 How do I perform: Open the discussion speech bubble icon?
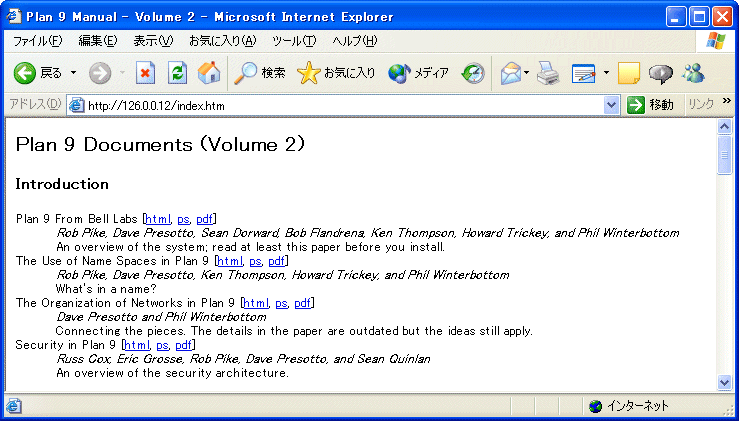660,73
